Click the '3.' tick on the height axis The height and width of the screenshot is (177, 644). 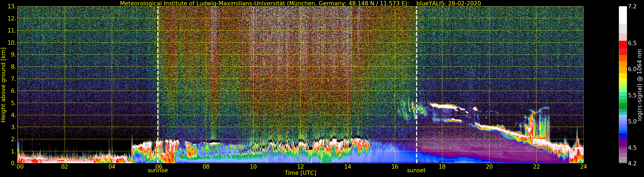coord(14,127)
